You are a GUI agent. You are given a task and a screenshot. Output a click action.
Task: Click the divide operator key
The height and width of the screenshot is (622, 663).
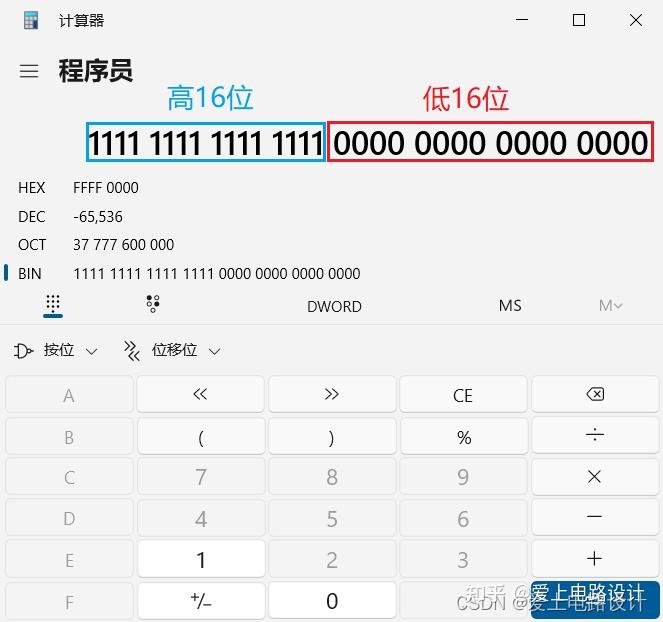(595, 436)
